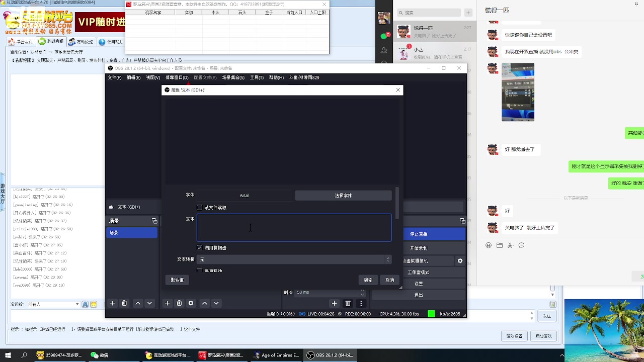Click into the 文本 input area
This screenshot has height=362, width=644.
coord(294,228)
